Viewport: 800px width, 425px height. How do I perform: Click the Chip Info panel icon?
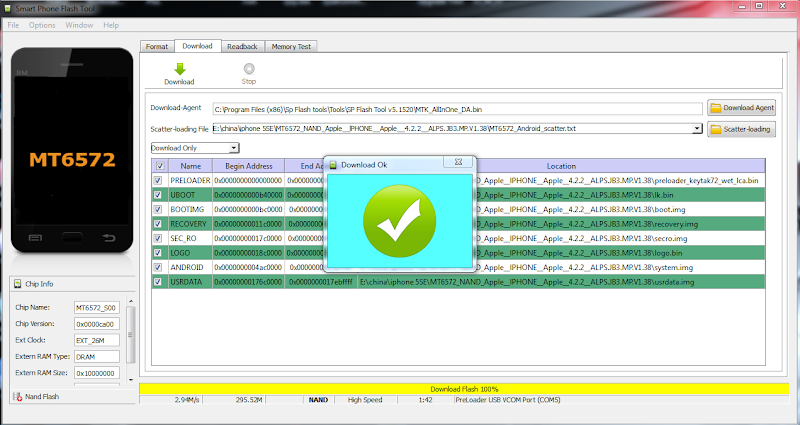point(18,284)
